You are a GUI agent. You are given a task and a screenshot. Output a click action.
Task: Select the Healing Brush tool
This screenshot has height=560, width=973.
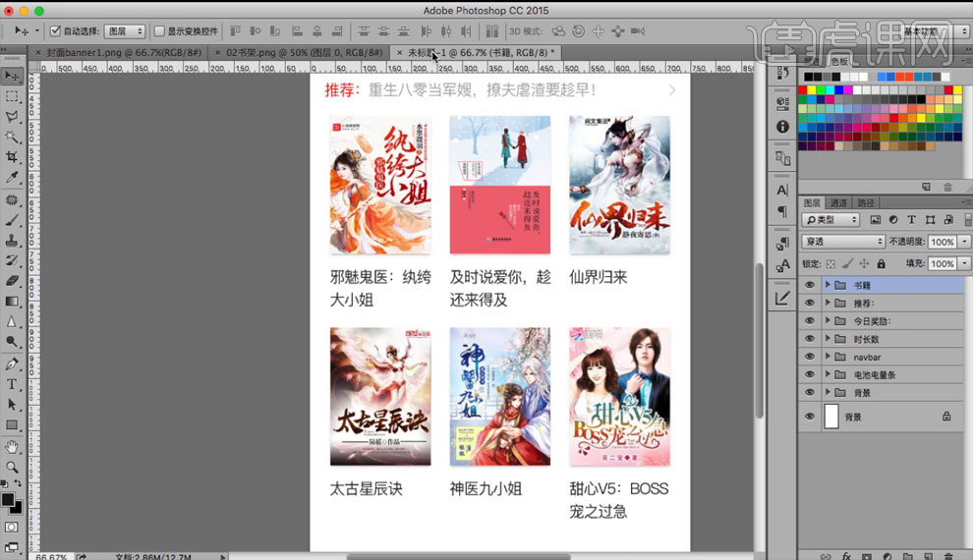tap(12, 199)
